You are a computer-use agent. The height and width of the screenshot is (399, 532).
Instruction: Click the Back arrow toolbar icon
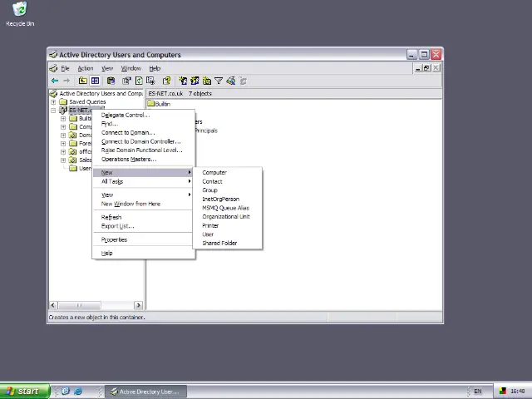coord(55,81)
